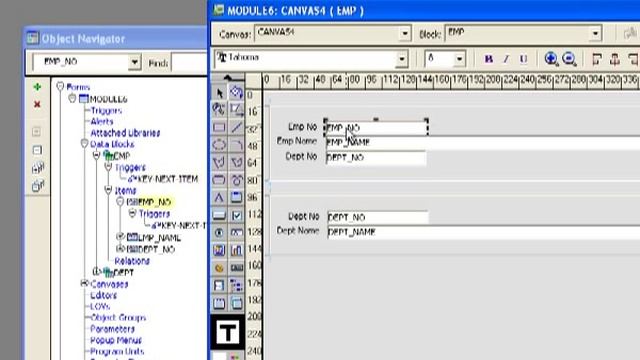The width and height of the screenshot is (640, 360).
Task: Collapse the Items node under EMP
Action: (108, 190)
